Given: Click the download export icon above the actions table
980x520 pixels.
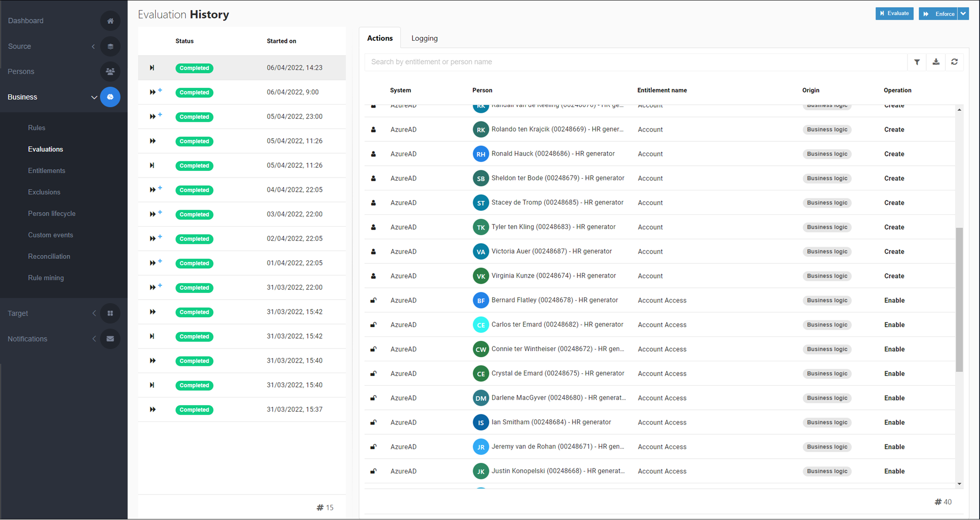Looking at the screenshot, I should click(x=936, y=62).
